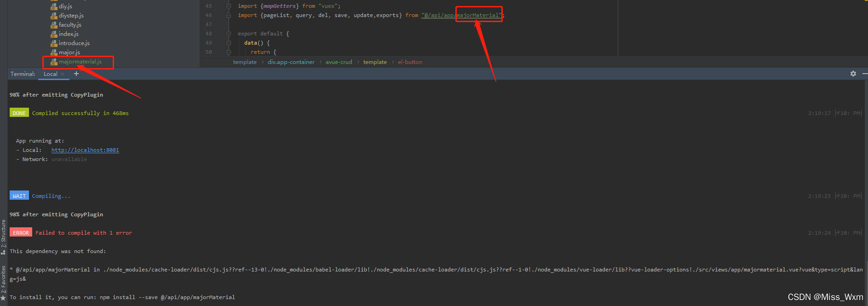This screenshot has height=306, width=868.
Task: Click the diy.js file icon
Action: point(54,6)
